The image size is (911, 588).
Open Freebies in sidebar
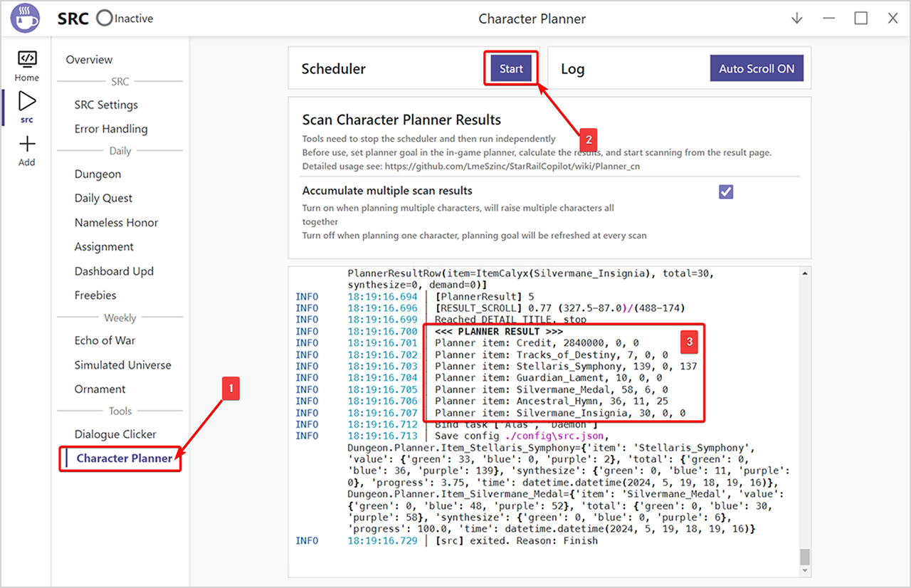95,295
